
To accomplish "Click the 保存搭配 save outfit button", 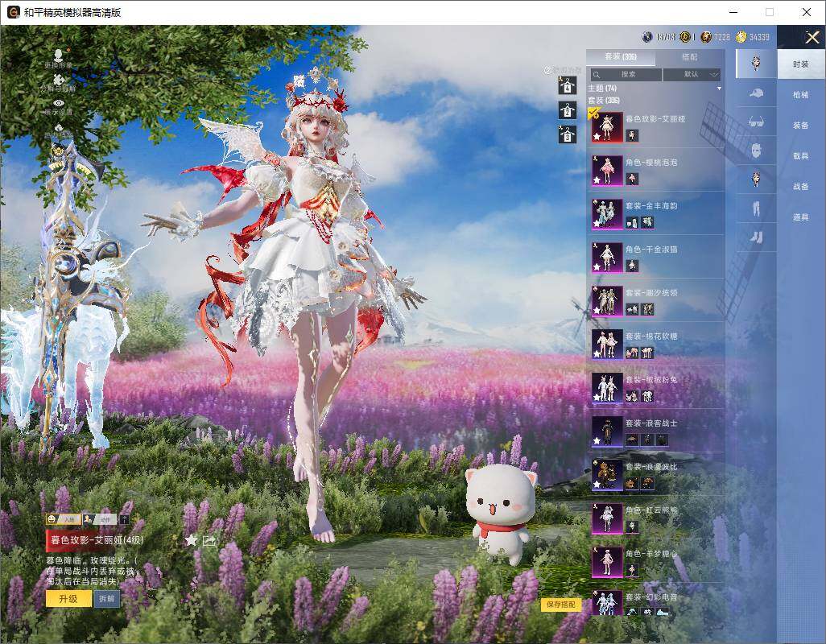I will click(x=561, y=605).
